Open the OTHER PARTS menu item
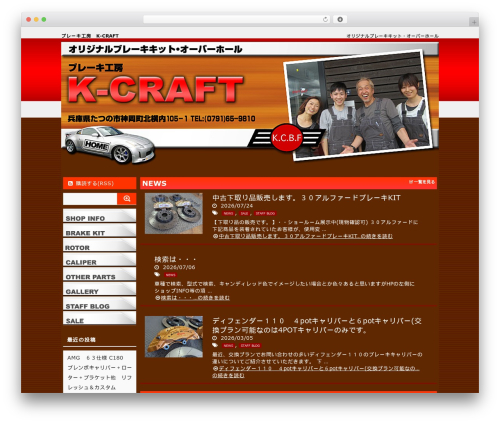Image resolution: width=500 pixels, height=423 pixels. point(99,274)
